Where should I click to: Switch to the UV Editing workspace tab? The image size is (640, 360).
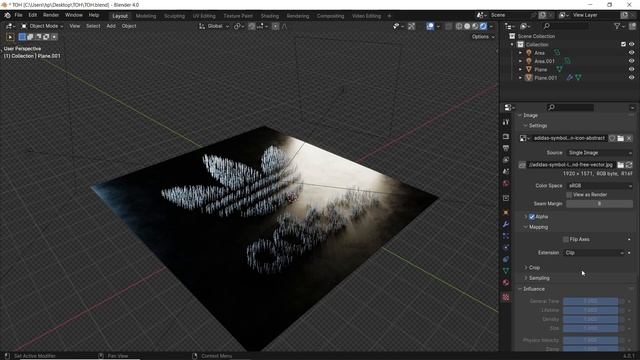[x=204, y=16]
